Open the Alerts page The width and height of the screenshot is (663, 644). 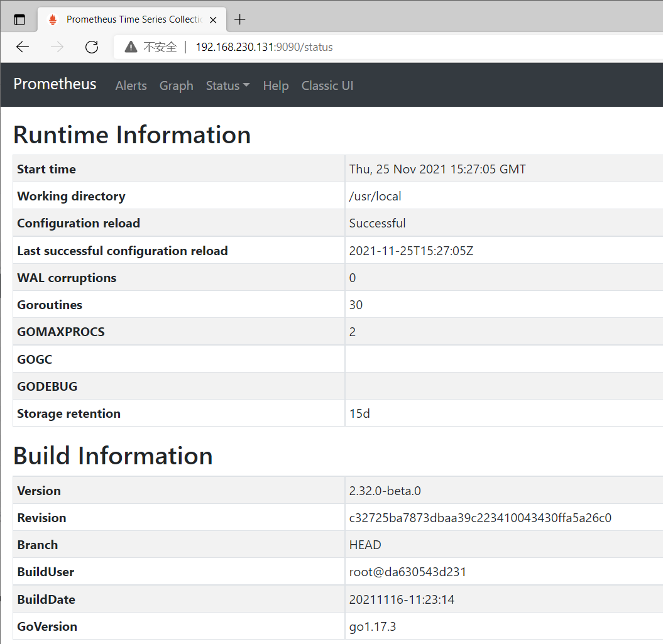131,86
